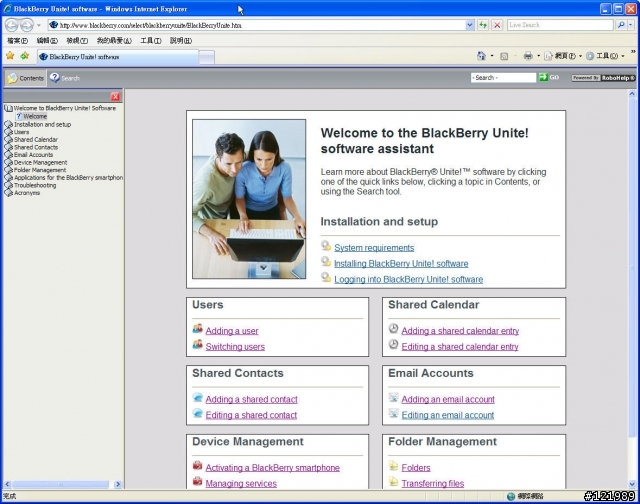Open Editing a shared calendar entry link
This screenshot has height=504, width=640.
pyautogui.click(x=460, y=346)
